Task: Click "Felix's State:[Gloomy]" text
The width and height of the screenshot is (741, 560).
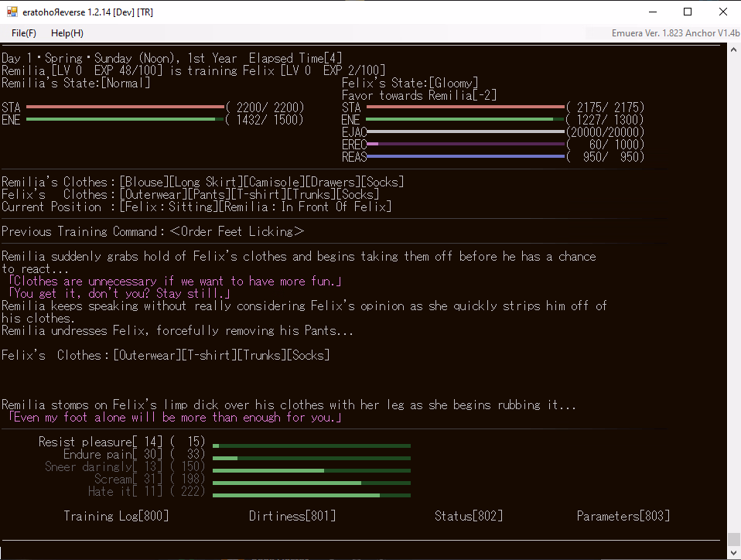Action: [x=410, y=84]
